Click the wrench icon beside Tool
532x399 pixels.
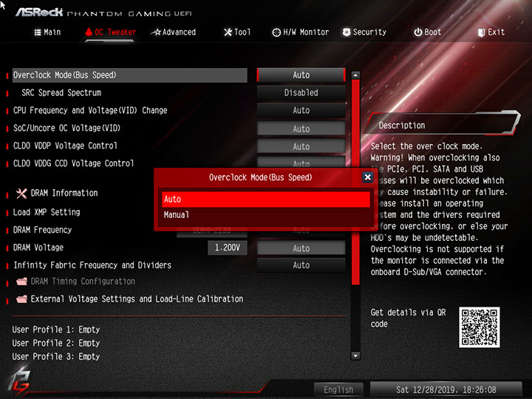[228, 33]
